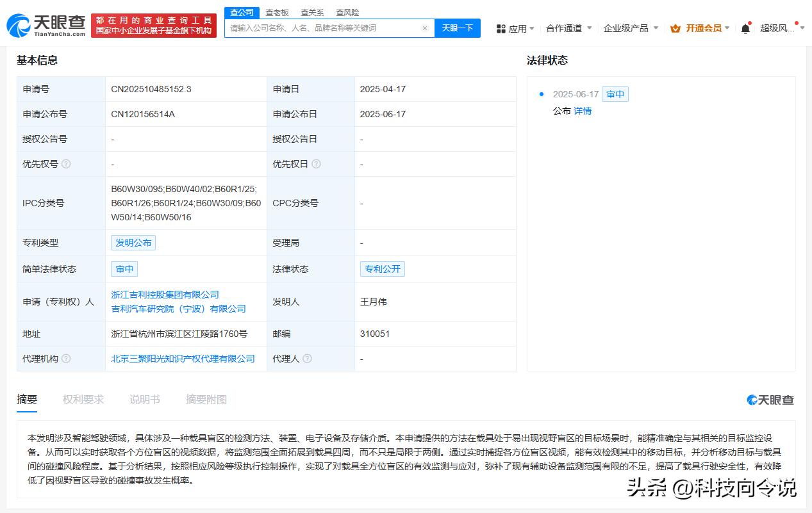Switch to the 权利要求 tab

tap(83, 400)
